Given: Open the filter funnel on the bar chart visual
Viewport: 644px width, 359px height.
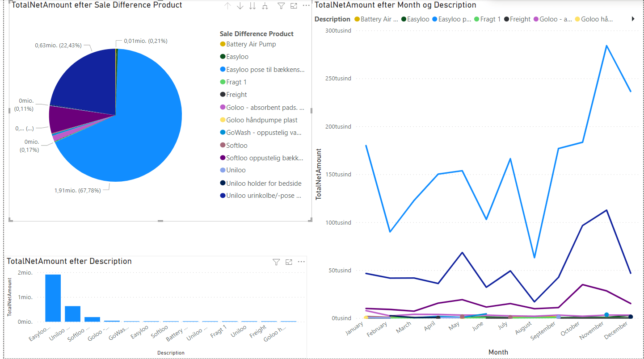Looking at the screenshot, I should coord(276,262).
